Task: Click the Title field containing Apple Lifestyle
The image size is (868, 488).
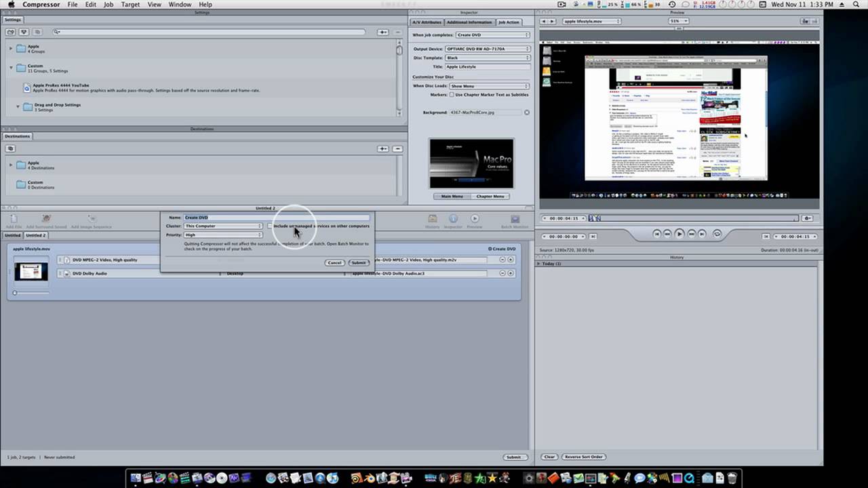Action: click(488, 66)
